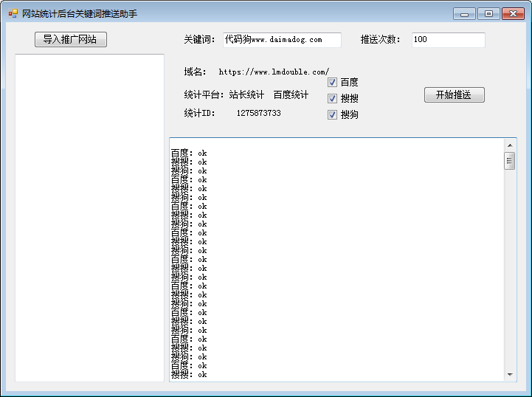
Task: Click the log scrollbar up arrow
Action: point(510,145)
